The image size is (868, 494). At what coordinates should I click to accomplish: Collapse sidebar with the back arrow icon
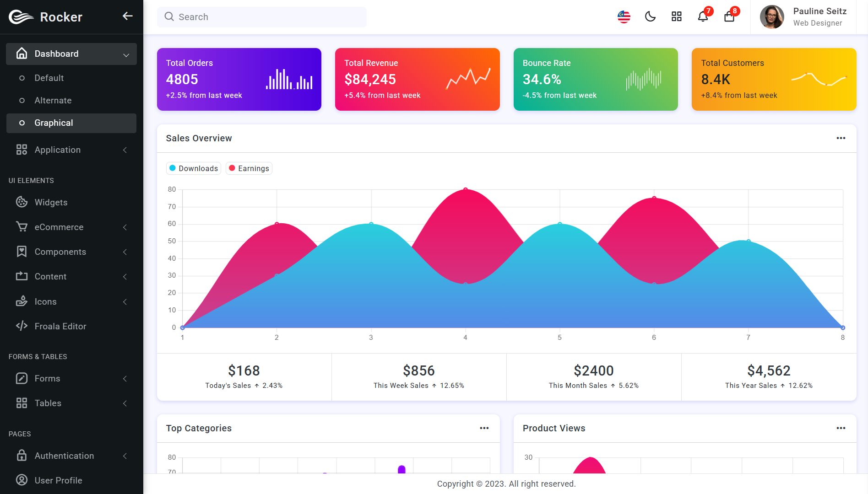[x=127, y=16]
